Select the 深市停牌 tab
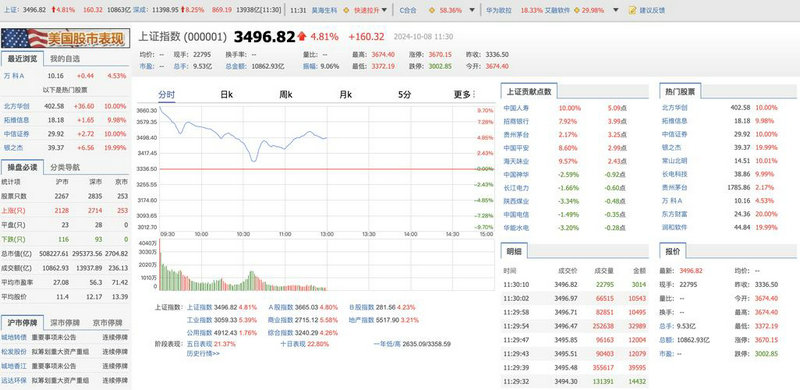Screen dimensions: 800x390 [x=65, y=323]
